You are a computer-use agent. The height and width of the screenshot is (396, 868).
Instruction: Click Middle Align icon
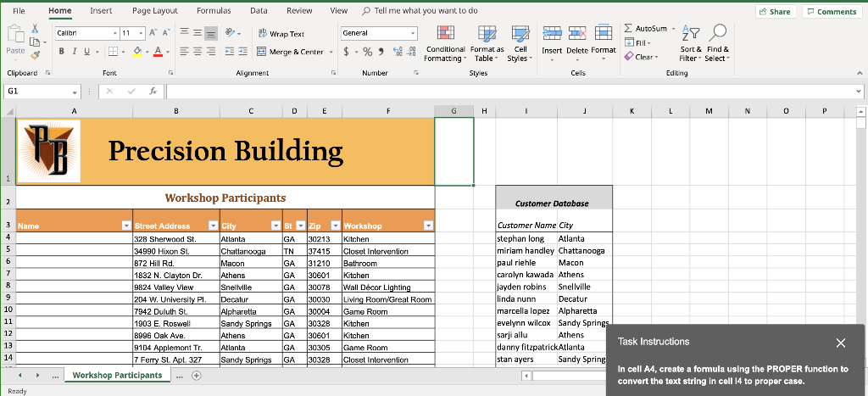[198, 33]
